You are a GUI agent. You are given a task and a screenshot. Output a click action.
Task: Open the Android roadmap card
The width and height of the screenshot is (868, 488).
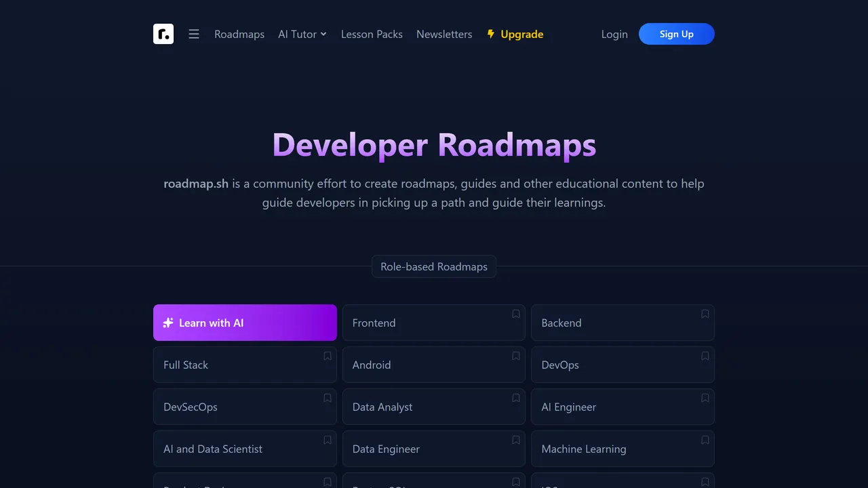click(x=434, y=365)
